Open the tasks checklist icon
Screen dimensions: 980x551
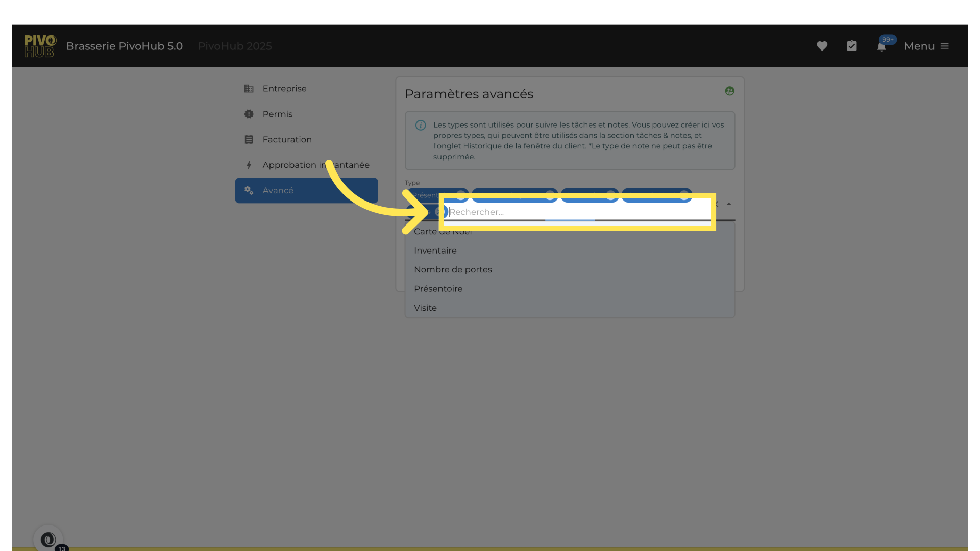852,46
